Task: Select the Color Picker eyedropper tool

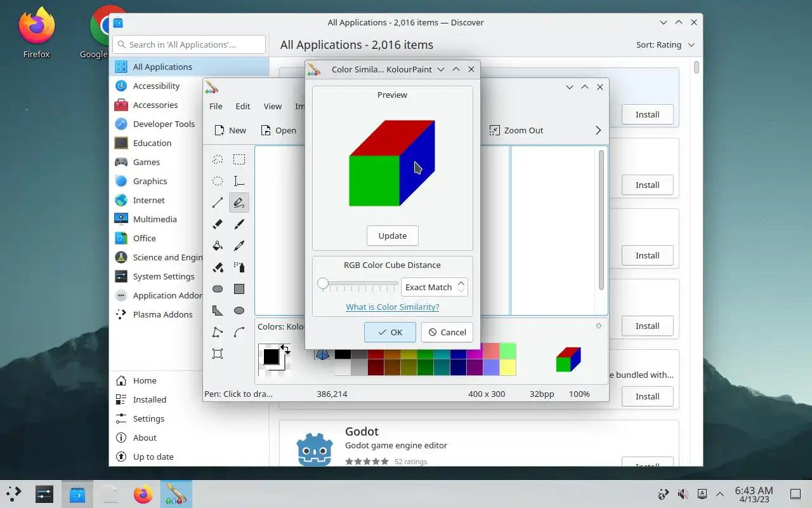Action: pos(239,246)
